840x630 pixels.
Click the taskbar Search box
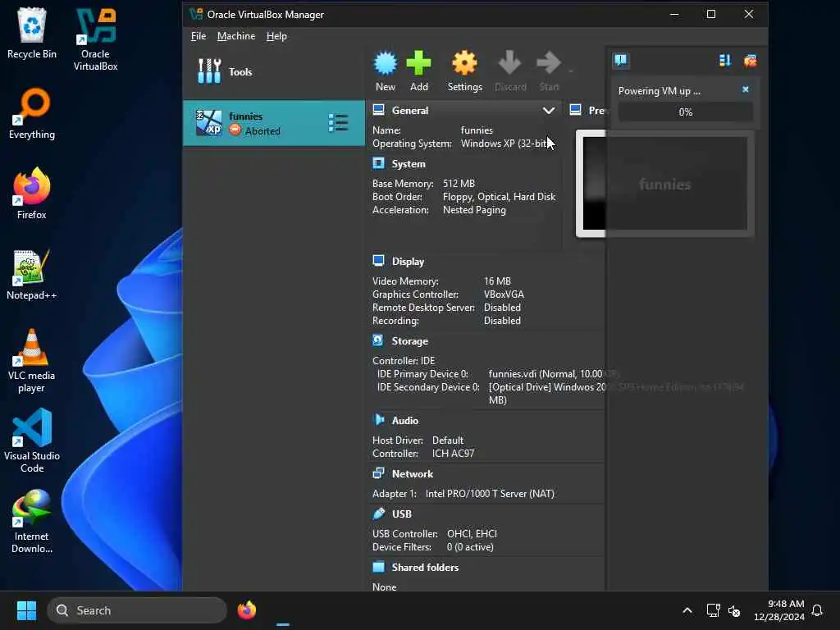[137, 610]
